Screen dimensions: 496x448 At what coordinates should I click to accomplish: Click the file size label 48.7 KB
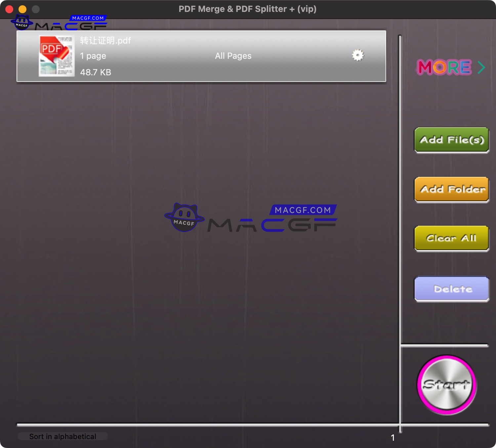pyautogui.click(x=96, y=72)
